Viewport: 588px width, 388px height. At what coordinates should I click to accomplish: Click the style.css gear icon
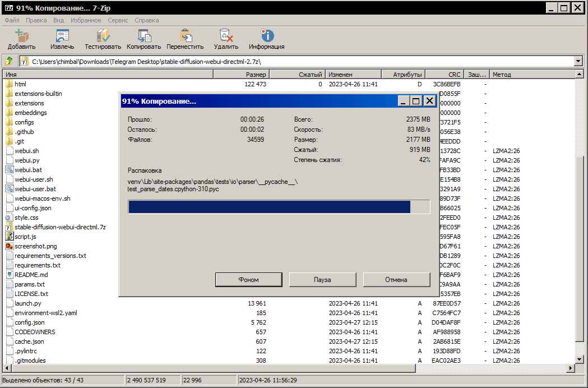(8, 217)
